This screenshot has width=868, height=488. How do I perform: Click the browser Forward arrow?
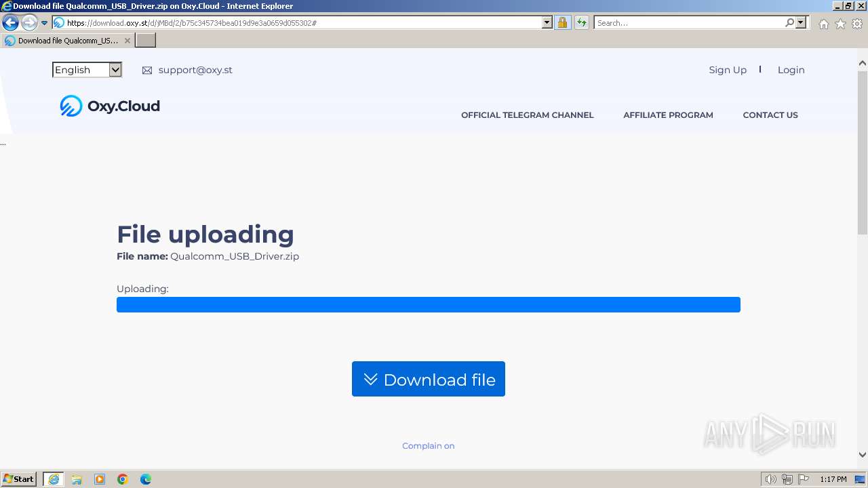coord(29,22)
